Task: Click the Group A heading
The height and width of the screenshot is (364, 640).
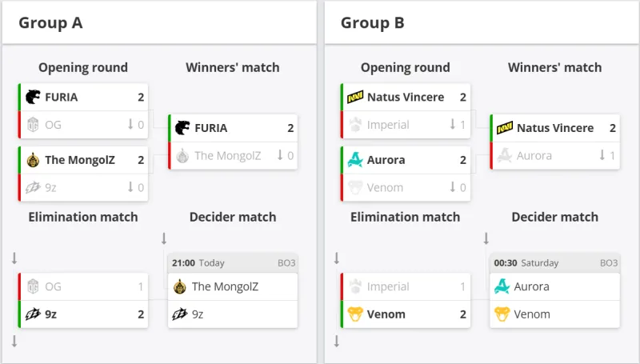Action: (50, 22)
